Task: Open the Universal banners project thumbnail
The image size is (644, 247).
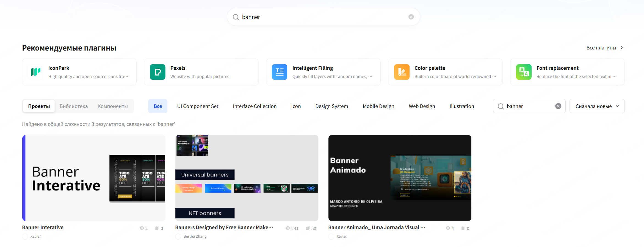Action: (247, 178)
